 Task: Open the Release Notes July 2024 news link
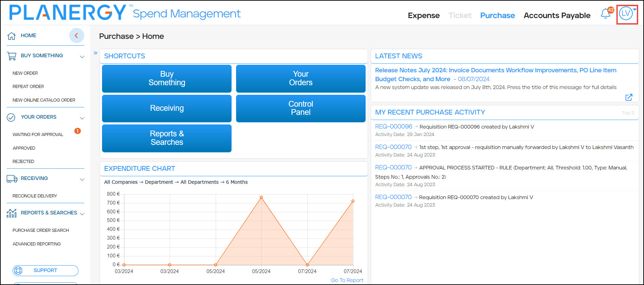coord(496,75)
